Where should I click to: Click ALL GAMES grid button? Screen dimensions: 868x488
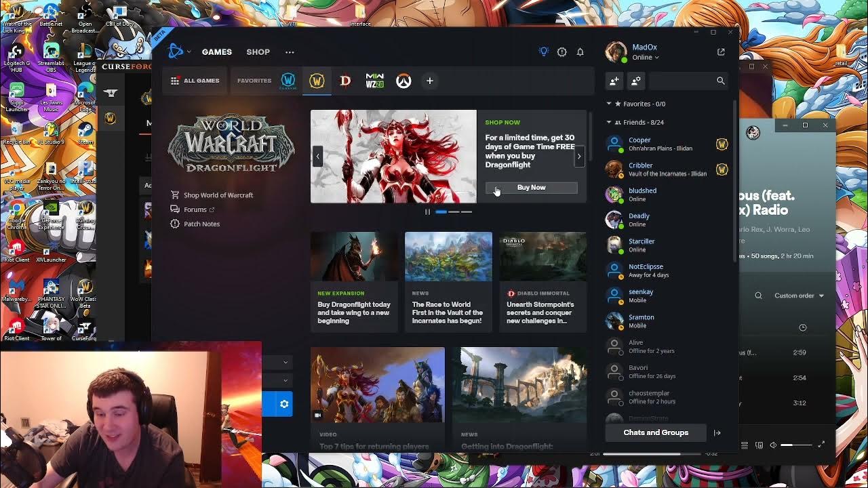click(195, 81)
